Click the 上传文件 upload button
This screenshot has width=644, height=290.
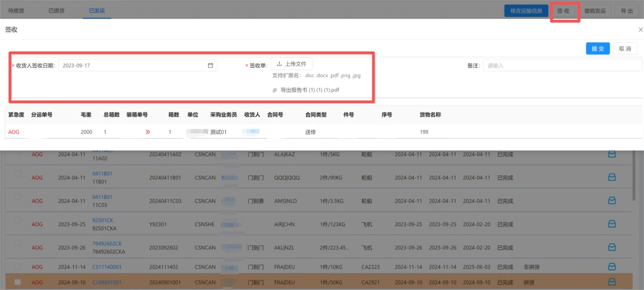point(292,64)
